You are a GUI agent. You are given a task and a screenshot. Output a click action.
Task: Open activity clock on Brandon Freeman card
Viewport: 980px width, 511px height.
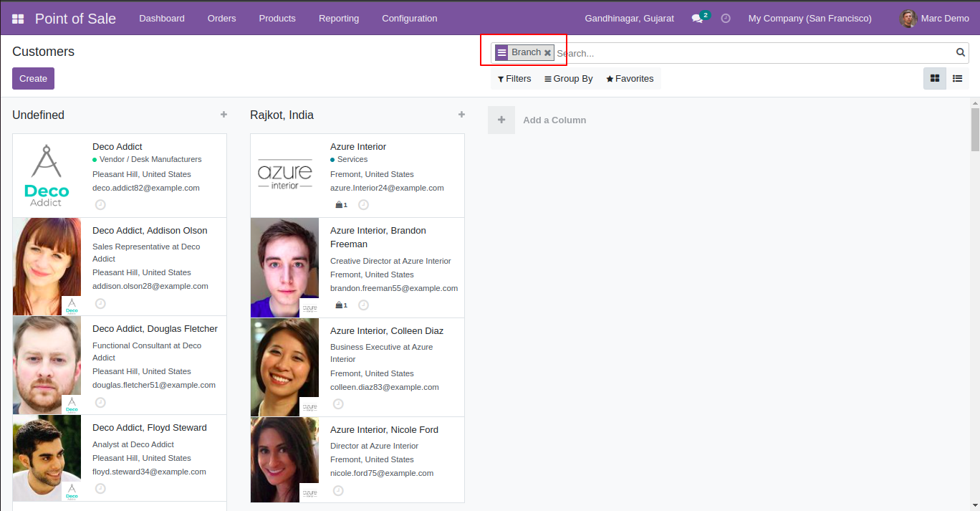(x=363, y=305)
